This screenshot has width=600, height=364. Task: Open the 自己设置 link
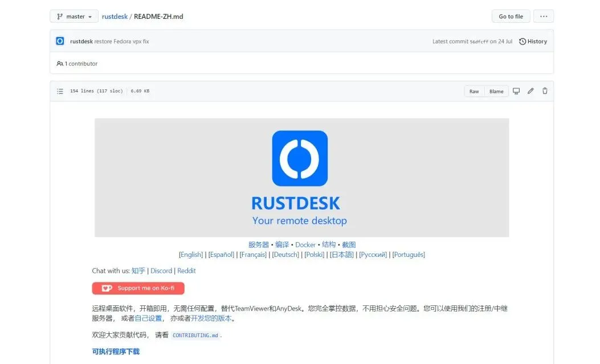[149, 318]
